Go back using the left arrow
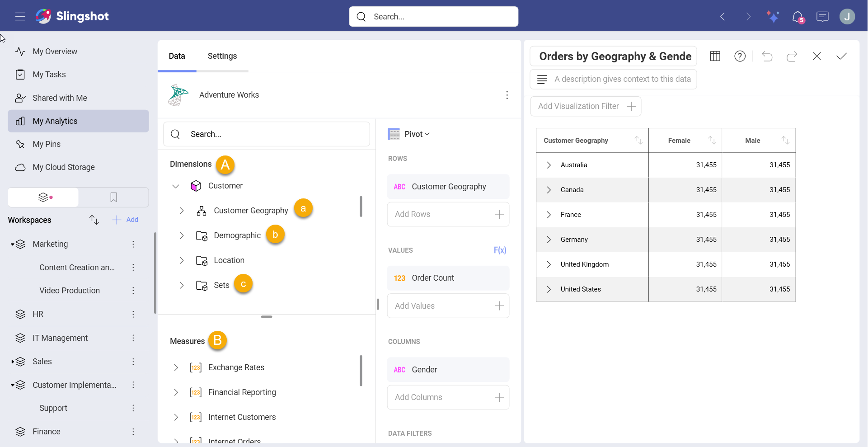868x447 pixels. coord(723,17)
